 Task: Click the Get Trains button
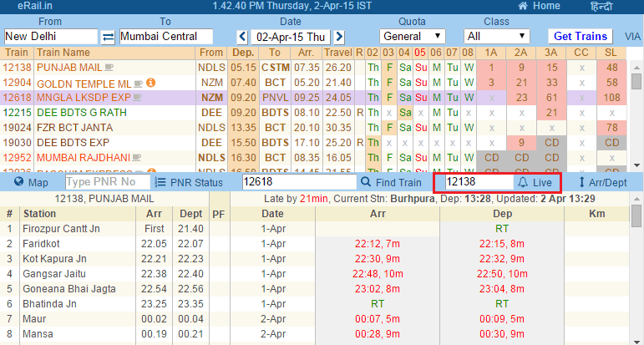point(581,37)
